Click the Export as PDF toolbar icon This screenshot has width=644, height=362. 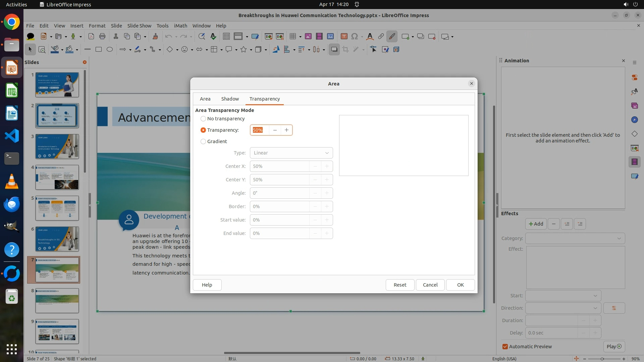(x=91, y=37)
